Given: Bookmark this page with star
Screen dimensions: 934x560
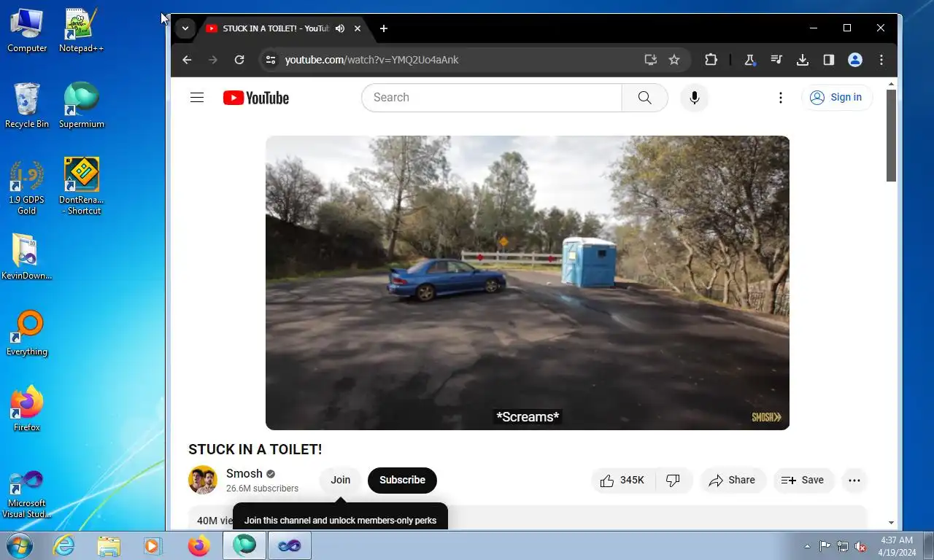Looking at the screenshot, I should pyautogui.click(x=674, y=60).
